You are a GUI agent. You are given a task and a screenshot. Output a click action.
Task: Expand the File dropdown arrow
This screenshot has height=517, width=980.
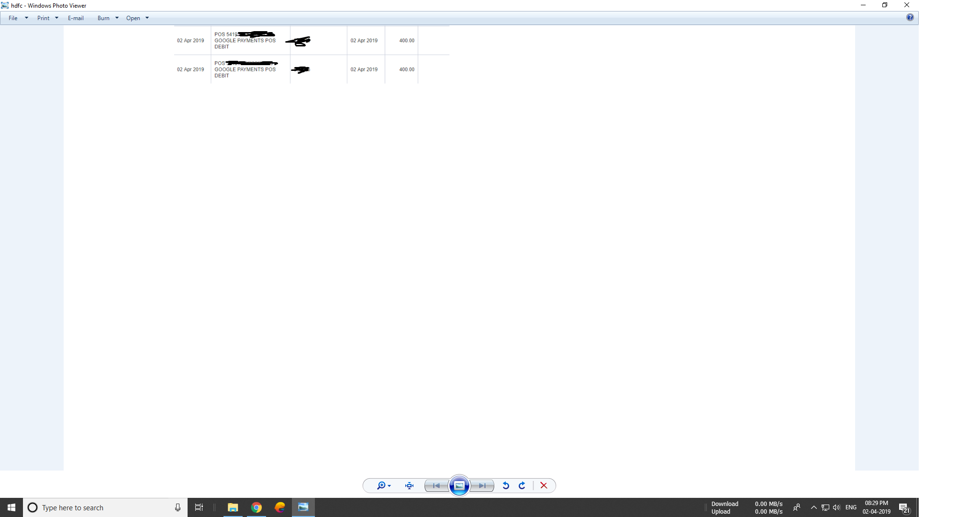tap(26, 18)
